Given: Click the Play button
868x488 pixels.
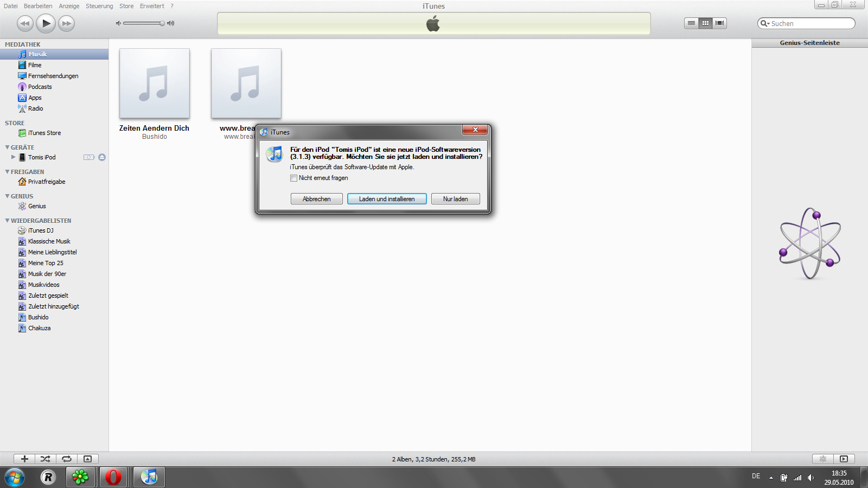Looking at the screenshot, I should (46, 23).
